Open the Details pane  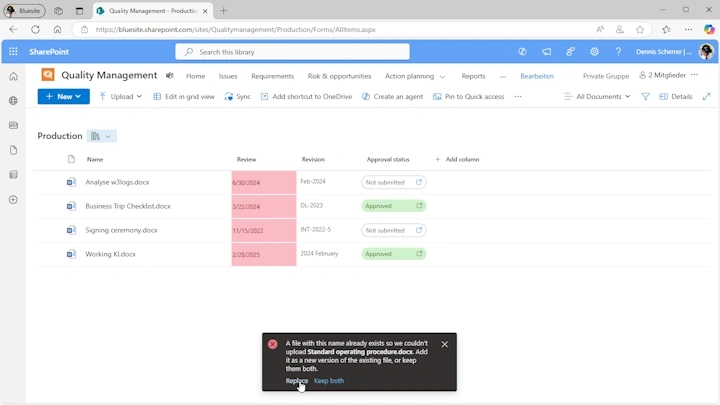[675, 96]
